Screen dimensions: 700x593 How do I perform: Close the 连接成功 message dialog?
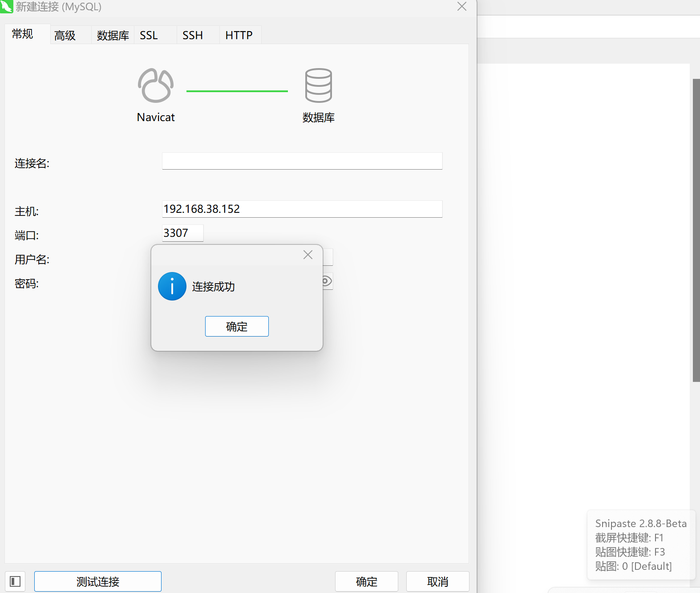308,255
